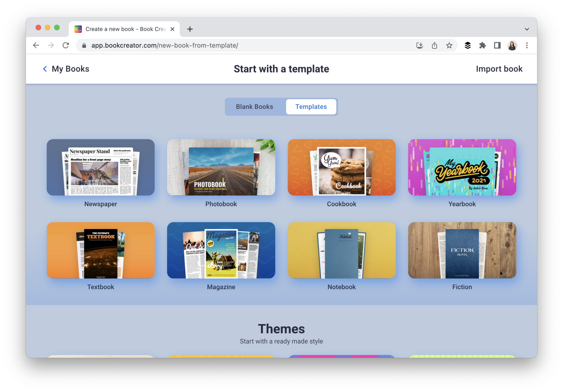The width and height of the screenshot is (563, 392).
Task: Open a new browser tab with the plus button
Action: (x=190, y=29)
